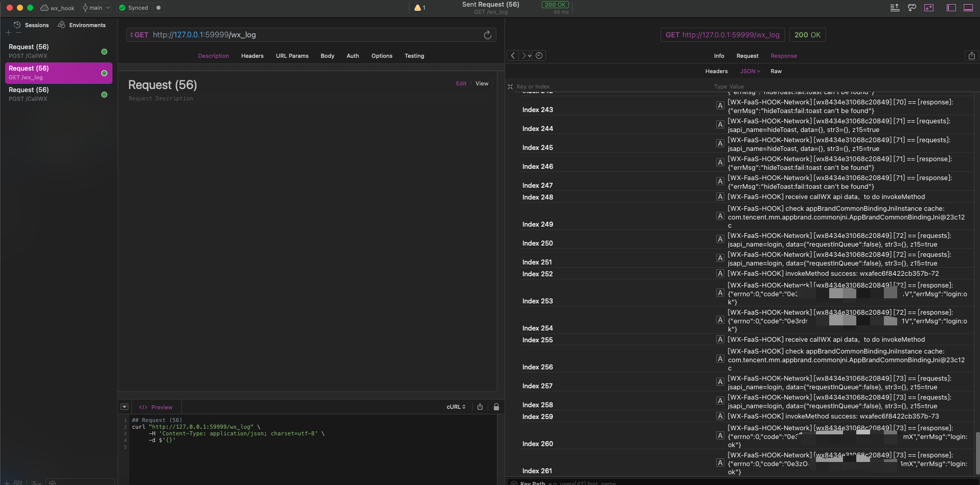Click the warning triangle icon in title bar
The width and height of the screenshot is (980, 485).
pyautogui.click(x=418, y=8)
